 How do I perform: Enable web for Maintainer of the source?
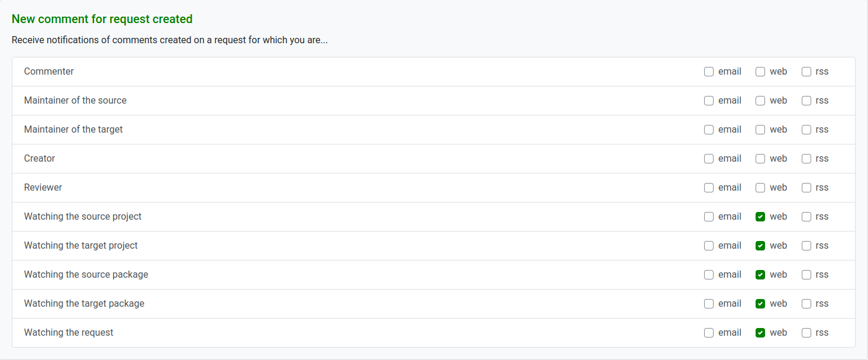[760, 101]
